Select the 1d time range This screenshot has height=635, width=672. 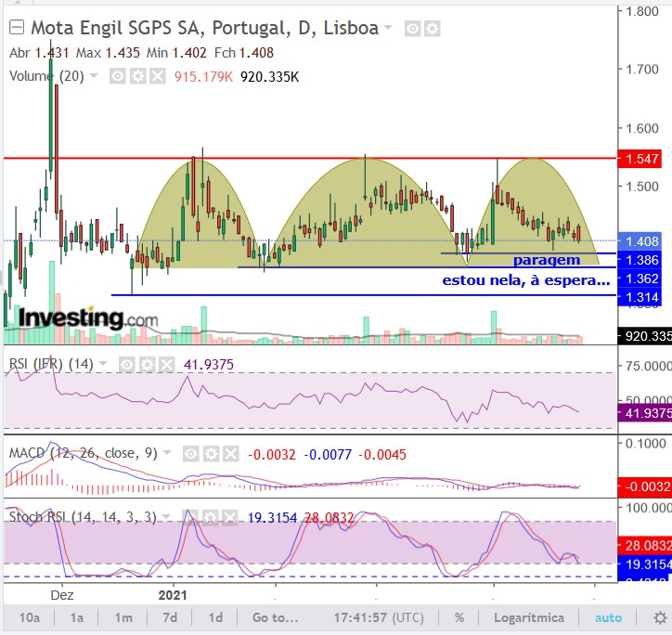pos(215,617)
